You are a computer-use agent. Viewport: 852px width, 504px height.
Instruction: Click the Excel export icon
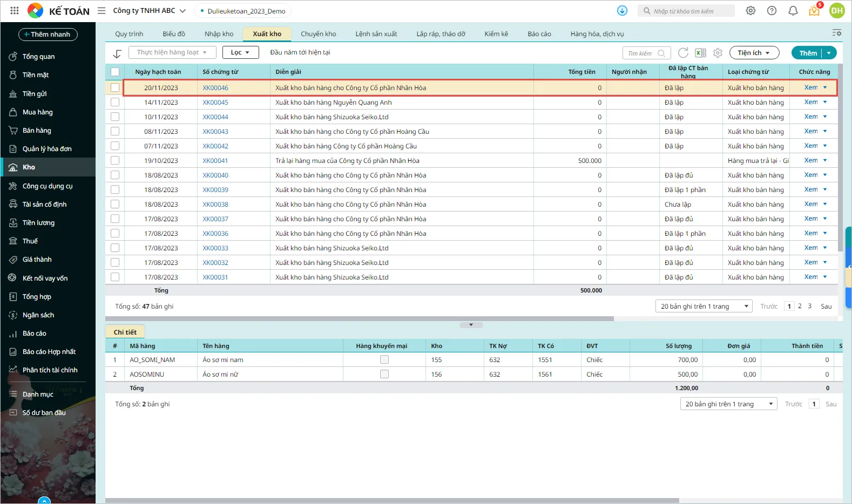(x=700, y=53)
